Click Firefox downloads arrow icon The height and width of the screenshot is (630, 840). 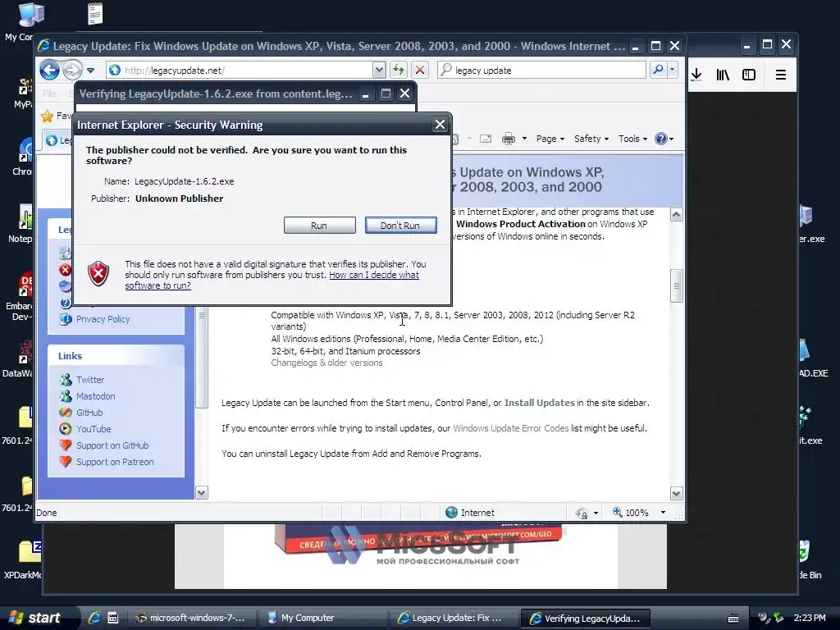pyautogui.click(x=696, y=75)
